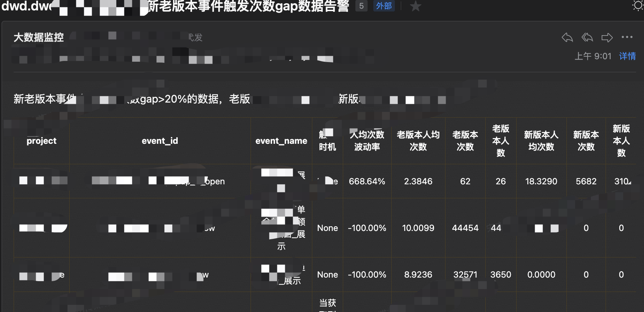Click the 老版本次数 column header
This screenshot has height=312, width=644.
pos(465,141)
